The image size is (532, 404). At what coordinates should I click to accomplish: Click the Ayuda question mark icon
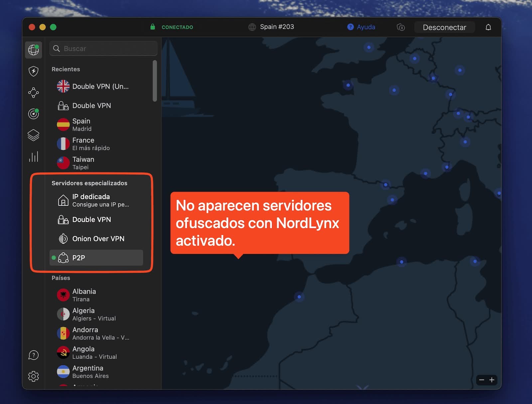[350, 27]
